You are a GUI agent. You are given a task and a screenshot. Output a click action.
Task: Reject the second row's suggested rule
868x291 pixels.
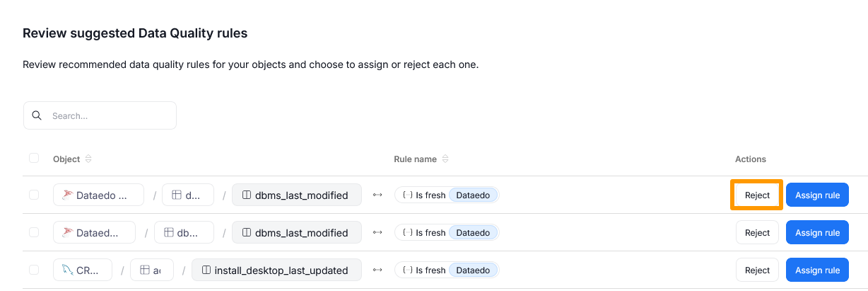coord(756,232)
